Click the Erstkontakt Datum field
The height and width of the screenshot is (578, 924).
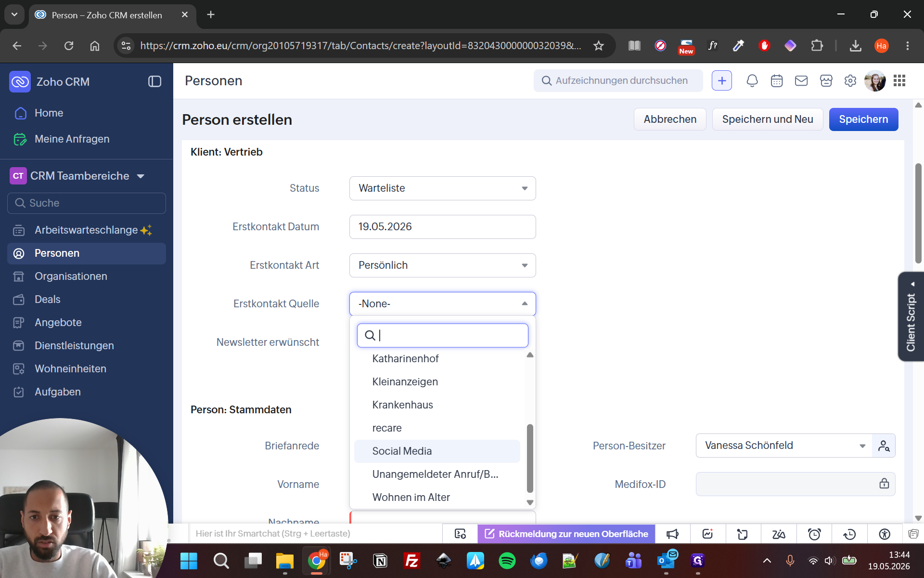(x=442, y=227)
